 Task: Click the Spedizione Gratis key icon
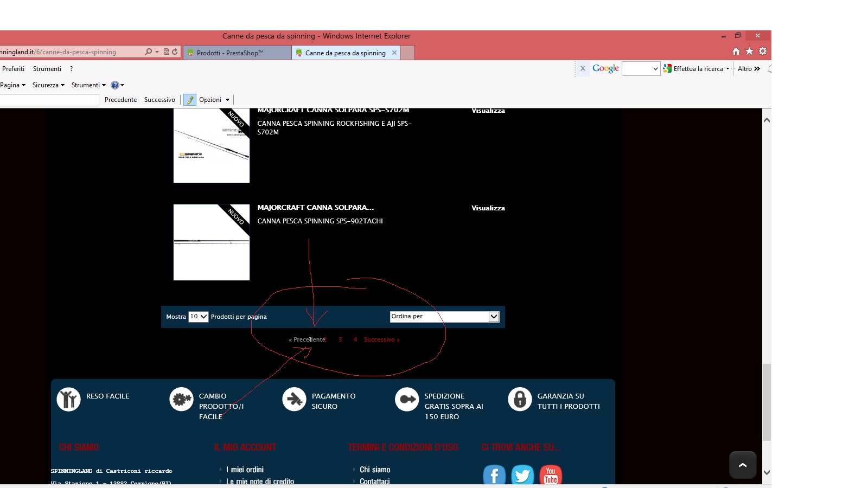(x=407, y=400)
